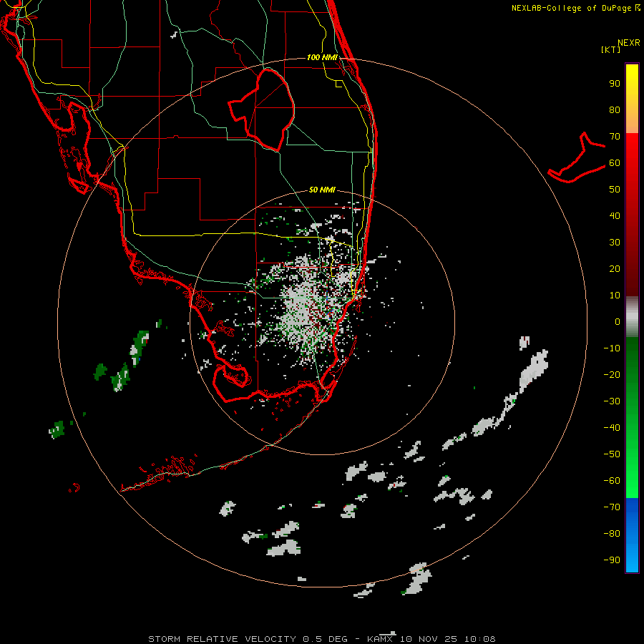This screenshot has height=644, width=644.
Task: Click "STORM RELATIVE VELOCITY" caption text
Action: pos(222,639)
